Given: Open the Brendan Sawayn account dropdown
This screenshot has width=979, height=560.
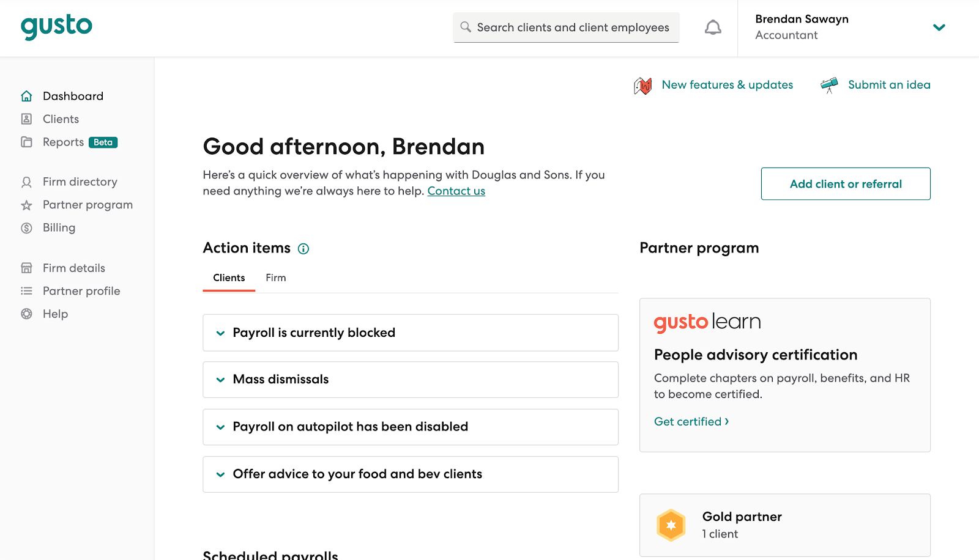Looking at the screenshot, I should pyautogui.click(x=939, y=28).
